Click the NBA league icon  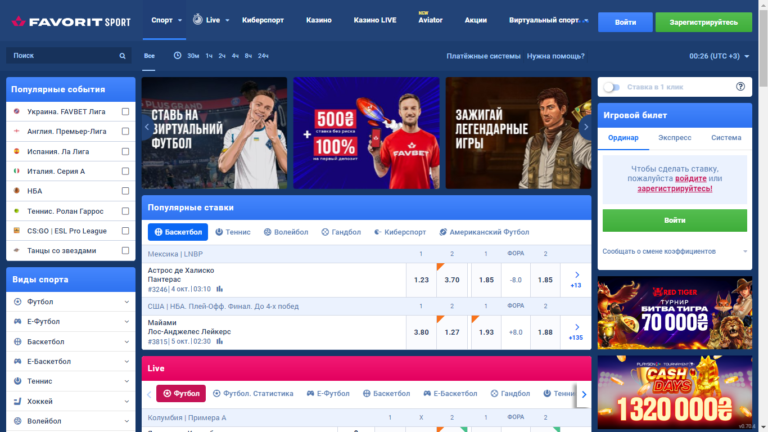tap(17, 191)
